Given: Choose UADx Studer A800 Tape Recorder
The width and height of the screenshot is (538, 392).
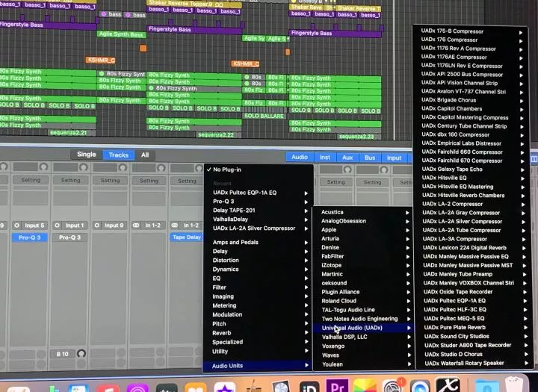Looking at the screenshot, I should 468,345.
